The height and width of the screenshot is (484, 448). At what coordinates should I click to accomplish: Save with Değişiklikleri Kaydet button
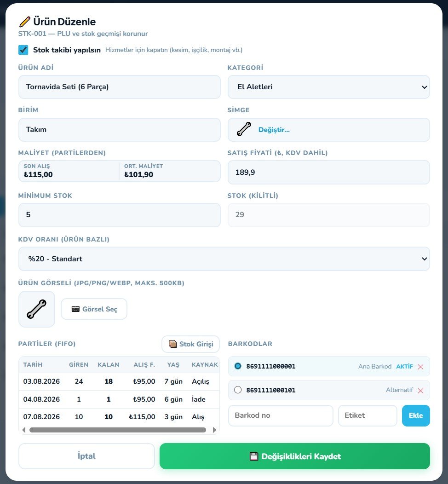coord(295,456)
